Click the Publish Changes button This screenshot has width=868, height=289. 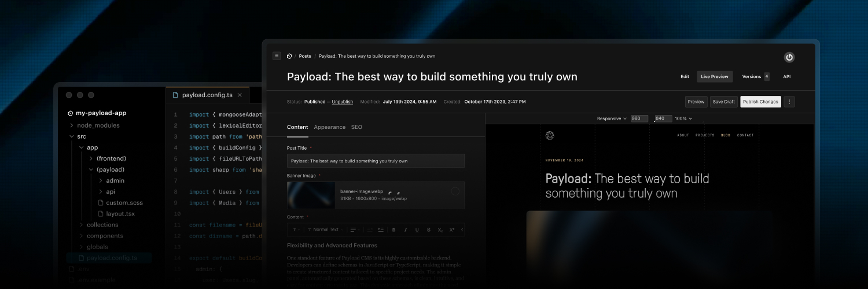[760, 102]
